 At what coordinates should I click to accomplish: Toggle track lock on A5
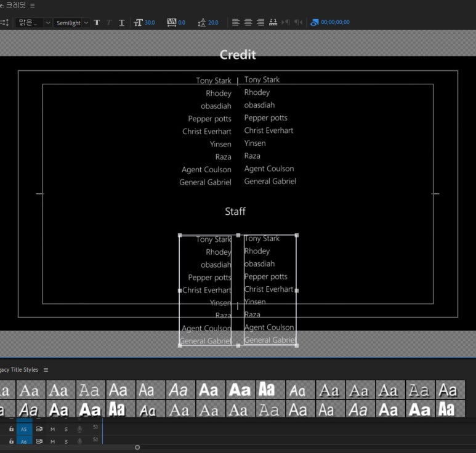11,429
